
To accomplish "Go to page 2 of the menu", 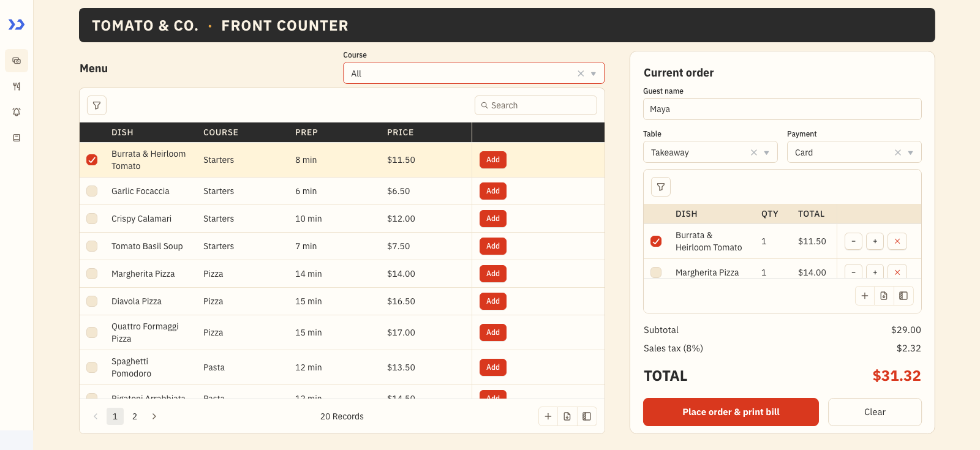I will (x=135, y=416).
